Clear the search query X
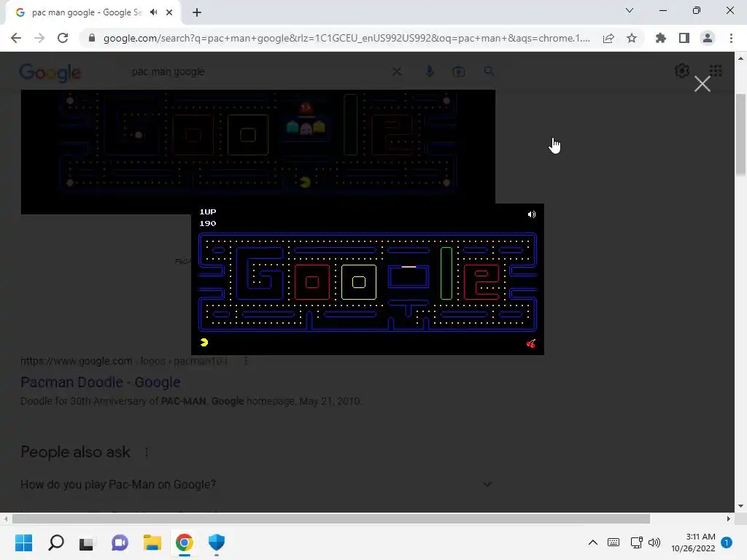747x560 pixels. pyautogui.click(x=396, y=72)
